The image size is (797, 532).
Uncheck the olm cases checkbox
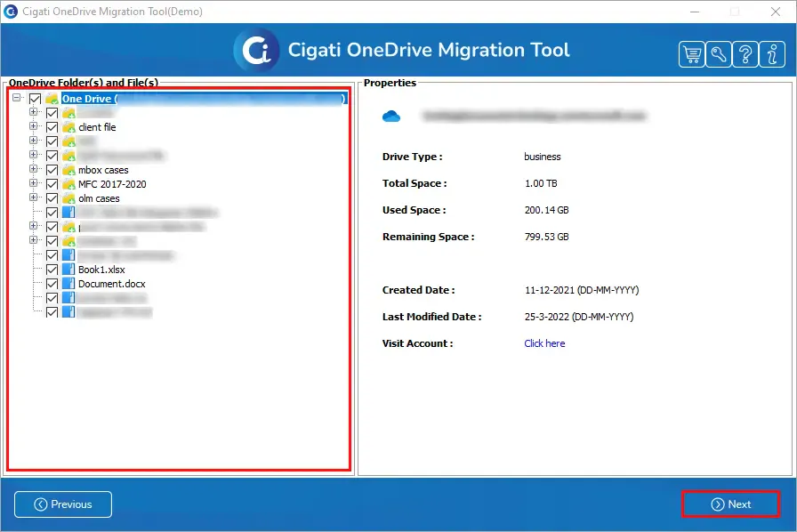pos(52,198)
